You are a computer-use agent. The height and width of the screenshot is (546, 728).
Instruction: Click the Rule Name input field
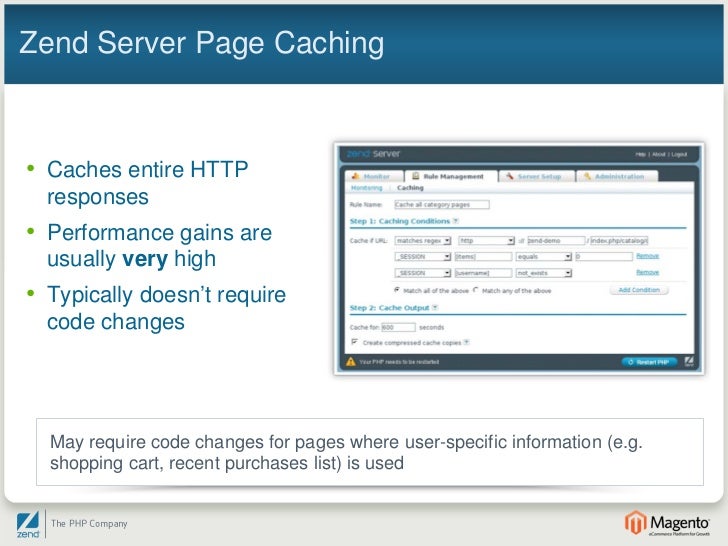pos(442,204)
